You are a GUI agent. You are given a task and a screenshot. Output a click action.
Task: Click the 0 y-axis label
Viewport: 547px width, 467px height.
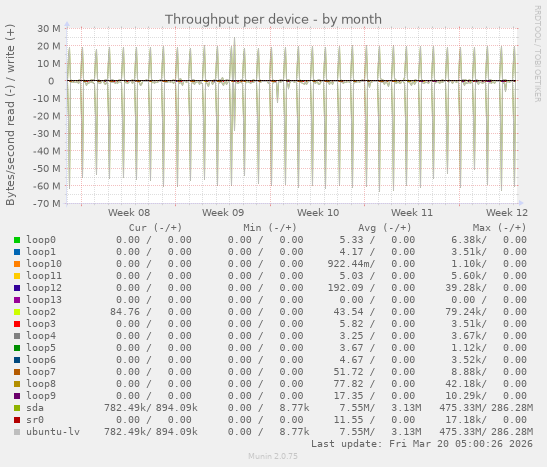point(51,81)
